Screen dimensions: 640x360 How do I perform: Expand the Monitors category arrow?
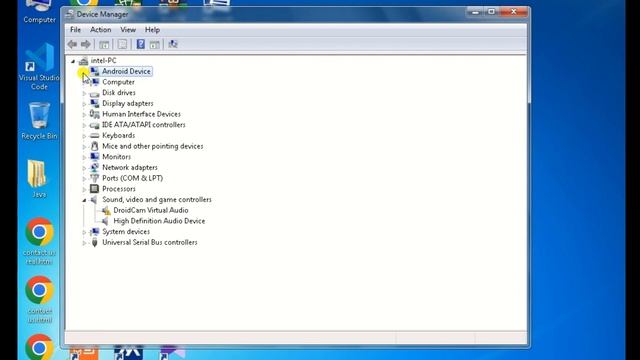click(84, 158)
